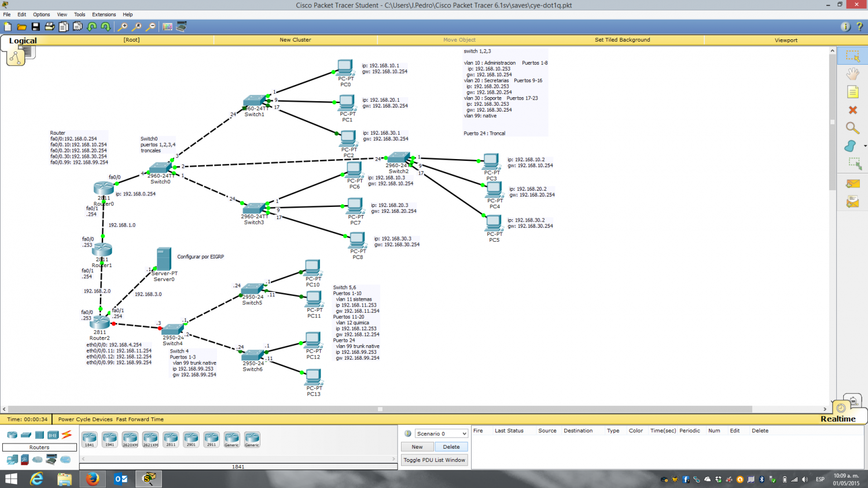The width and height of the screenshot is (868, 488).
Task: Zoom out with the minus magnifier
Action: (150, 27)
